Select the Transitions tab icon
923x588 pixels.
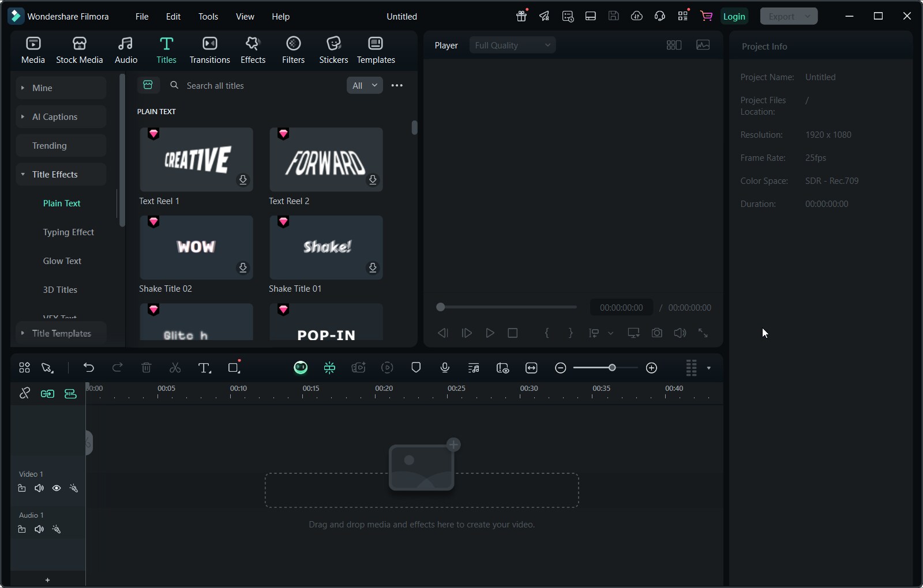click(210, 44)
